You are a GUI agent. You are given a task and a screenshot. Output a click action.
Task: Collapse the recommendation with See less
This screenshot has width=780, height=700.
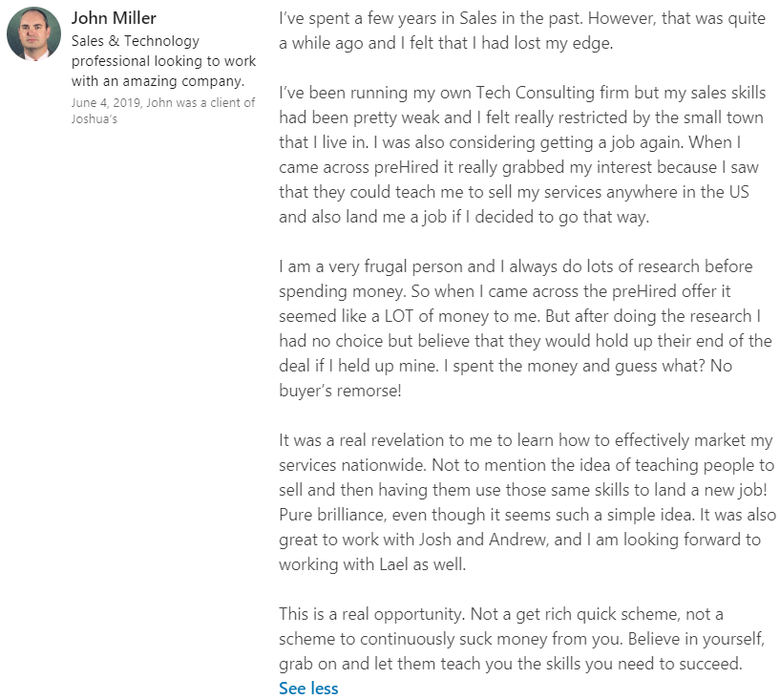(307, 688)
